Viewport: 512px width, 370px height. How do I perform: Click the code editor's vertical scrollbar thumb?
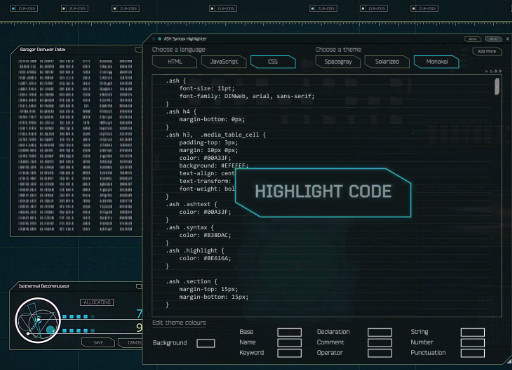(x=497, y=86)
